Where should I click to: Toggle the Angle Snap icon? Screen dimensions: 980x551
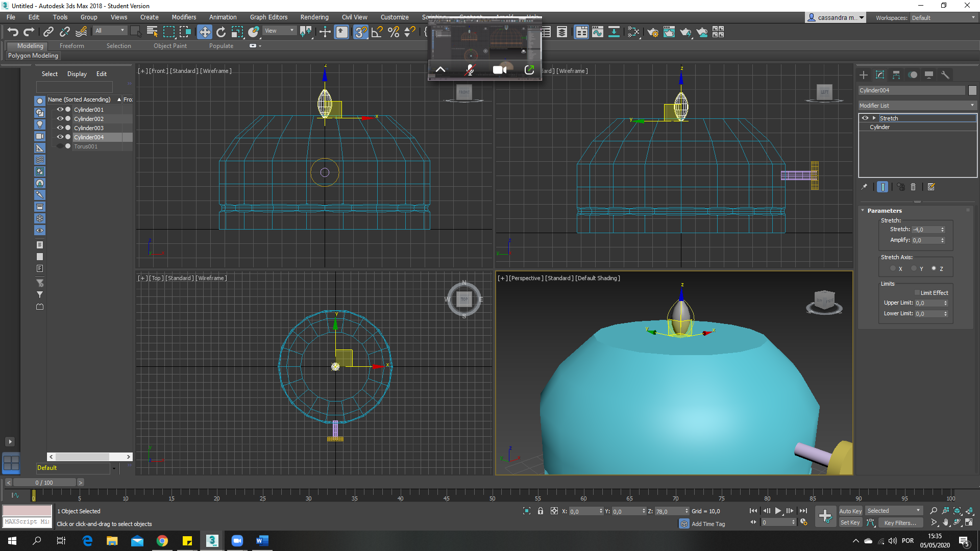coord(377,32)
